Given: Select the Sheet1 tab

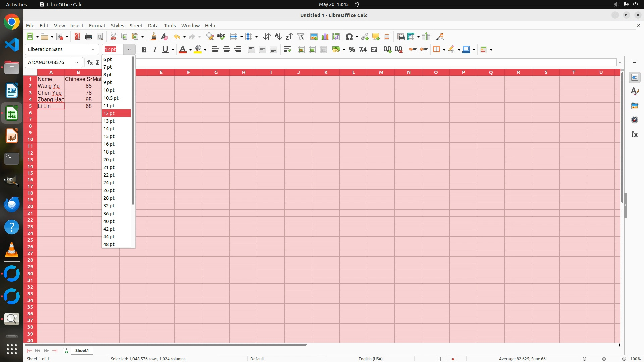Looking at the screenshot, I should click(82, 350).
